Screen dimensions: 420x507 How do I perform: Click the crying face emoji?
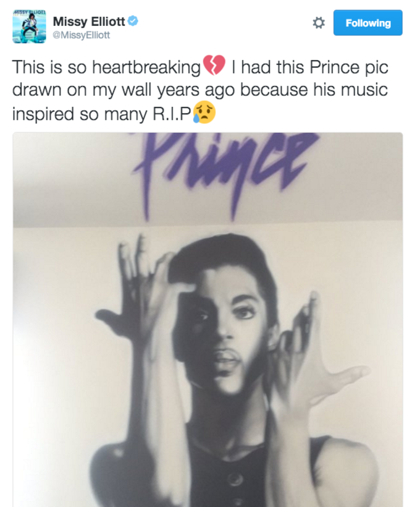[204, 112]
